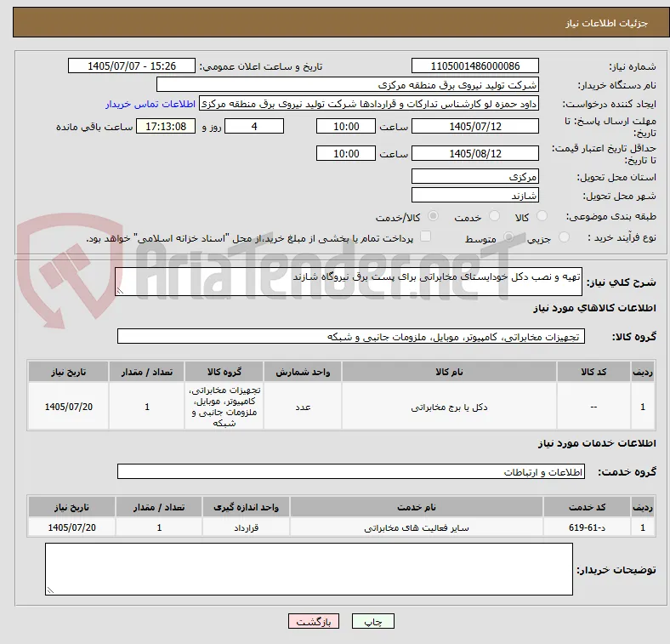Click the نام خدمت column header
The image size is (670, 644).
pos(417,507)
